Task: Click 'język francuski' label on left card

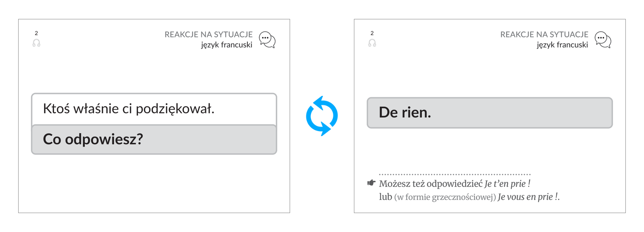Action: (227, 45)
